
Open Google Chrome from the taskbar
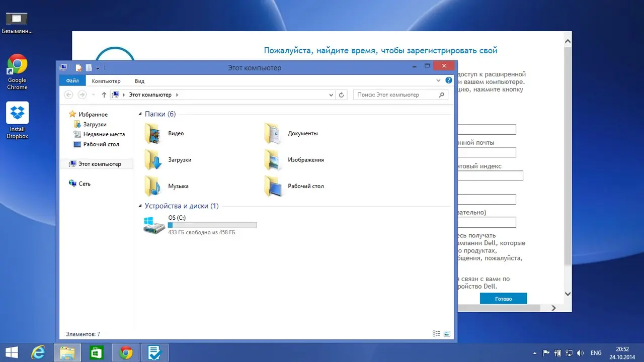tap(125, 352)
